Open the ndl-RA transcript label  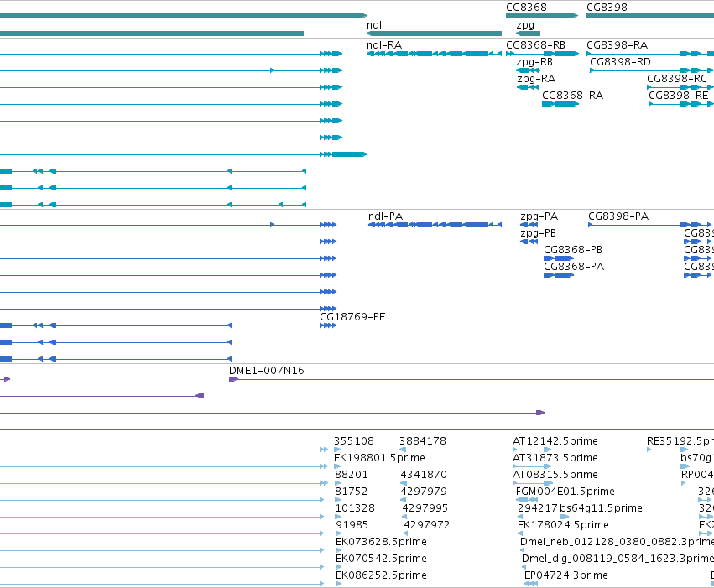(x=384, y=45)
